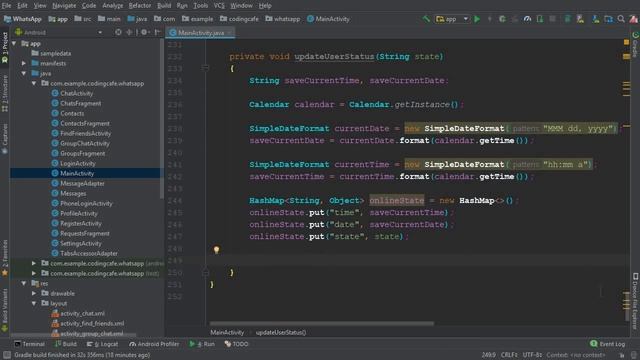Click the hide project panel icon
The width and height of the screenshot is (640, 360).
[157, 32]
